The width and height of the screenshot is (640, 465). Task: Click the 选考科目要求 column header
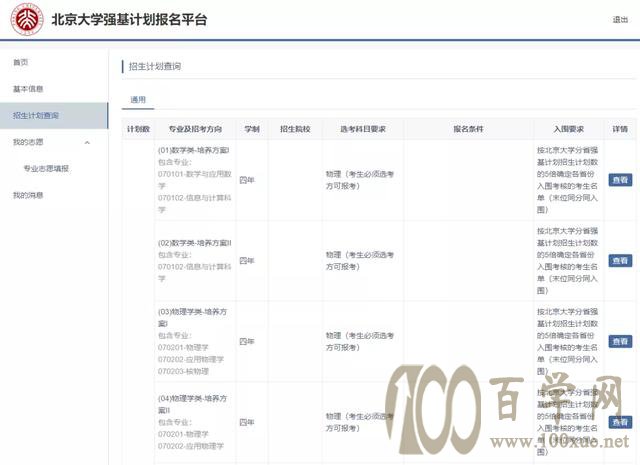(x=363, y=129)
